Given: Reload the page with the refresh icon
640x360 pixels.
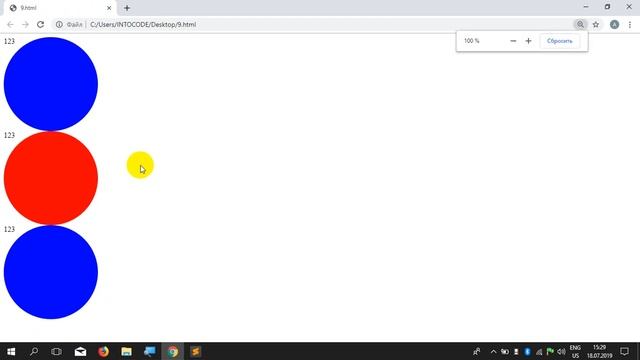Looking at the screenshot, I should click(x=40, y=24).
